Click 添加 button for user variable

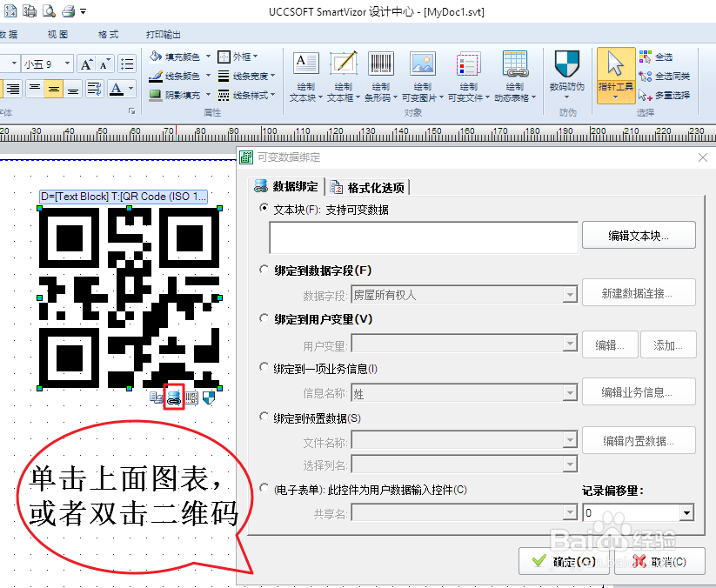click(x=668, y=344)
